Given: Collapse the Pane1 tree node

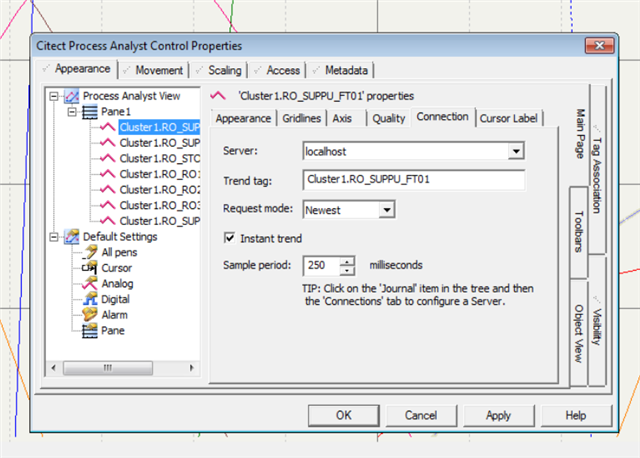Looking at the screenshot, I should 72,112.
